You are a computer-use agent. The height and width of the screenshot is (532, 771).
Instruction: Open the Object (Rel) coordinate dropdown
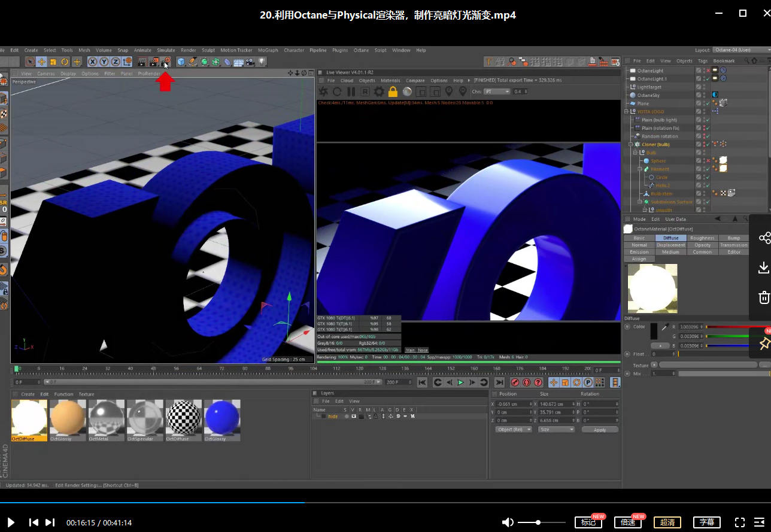[x=513, y=430]
